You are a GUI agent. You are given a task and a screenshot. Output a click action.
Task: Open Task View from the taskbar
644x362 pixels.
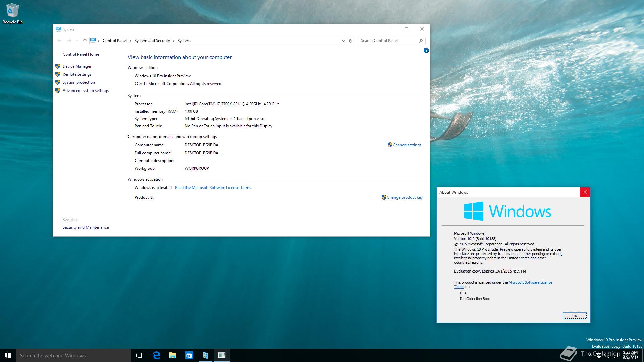pos(140,355)
